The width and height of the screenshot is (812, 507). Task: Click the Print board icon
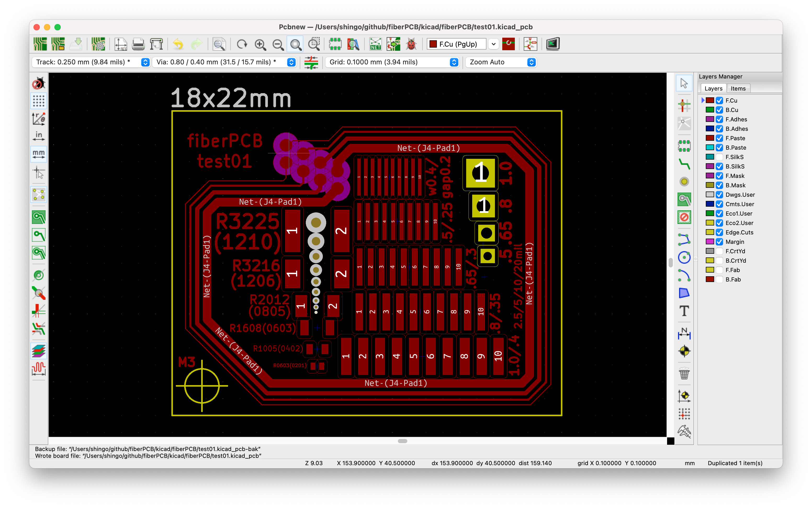[x=138, y=44]
